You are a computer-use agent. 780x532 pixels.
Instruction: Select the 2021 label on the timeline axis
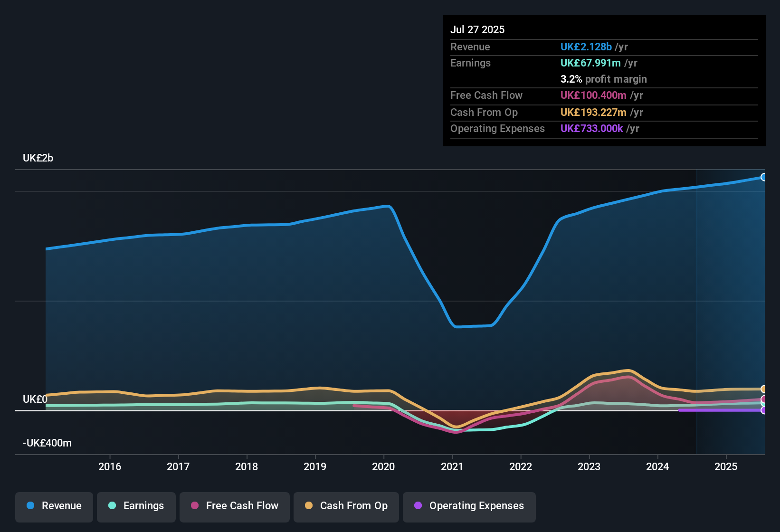(452, 467)
